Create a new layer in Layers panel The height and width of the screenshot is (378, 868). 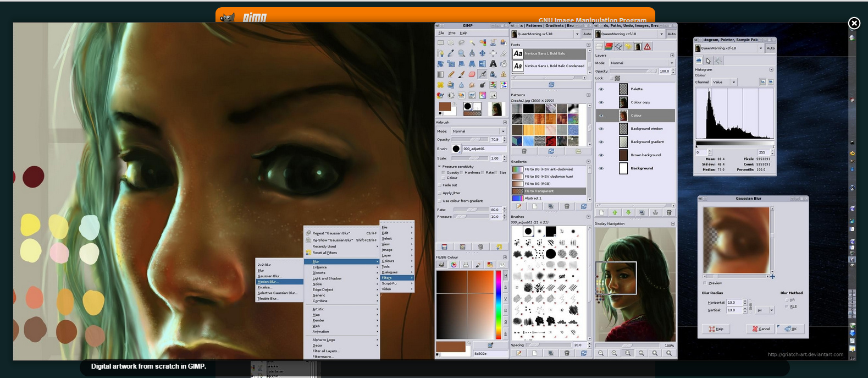tap(601, 212)
